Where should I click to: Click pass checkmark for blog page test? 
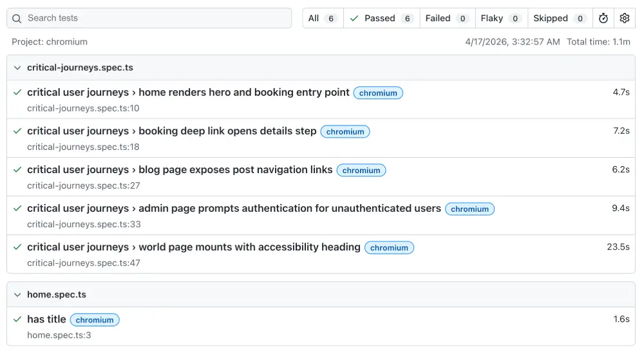point(17,170)
